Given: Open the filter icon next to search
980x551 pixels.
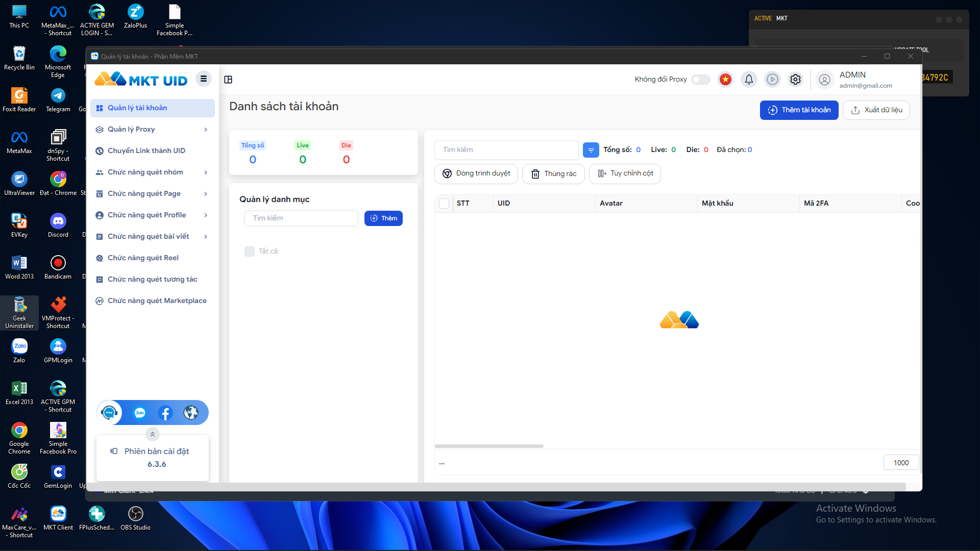Looking at the screenshot, I should coord(591,150).
